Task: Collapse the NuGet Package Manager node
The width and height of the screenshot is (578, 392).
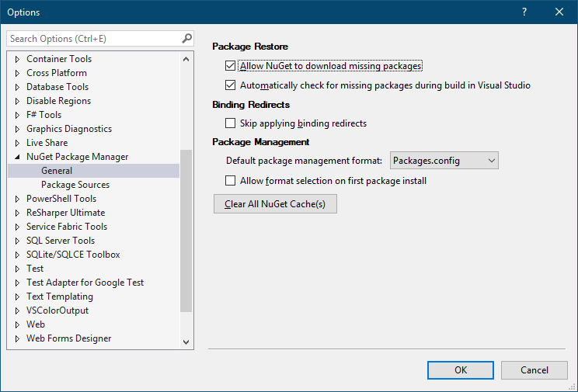Action: [x=17, y=157]
